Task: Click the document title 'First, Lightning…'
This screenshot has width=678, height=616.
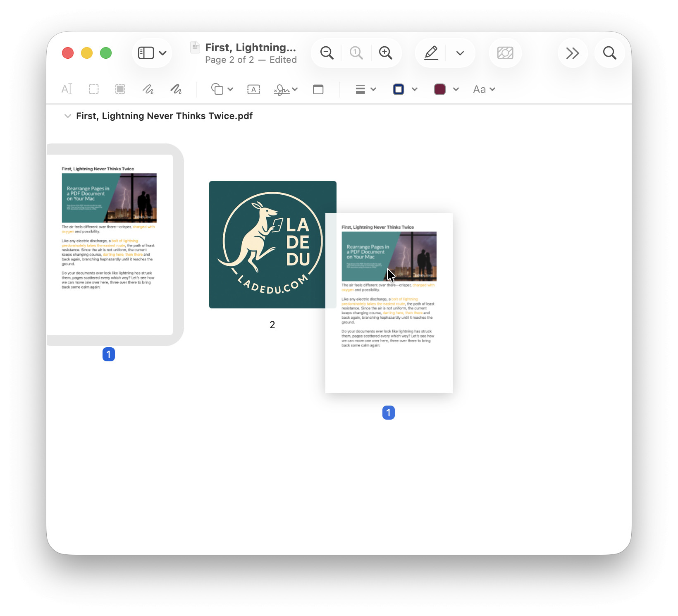Action: pos(251,48)
